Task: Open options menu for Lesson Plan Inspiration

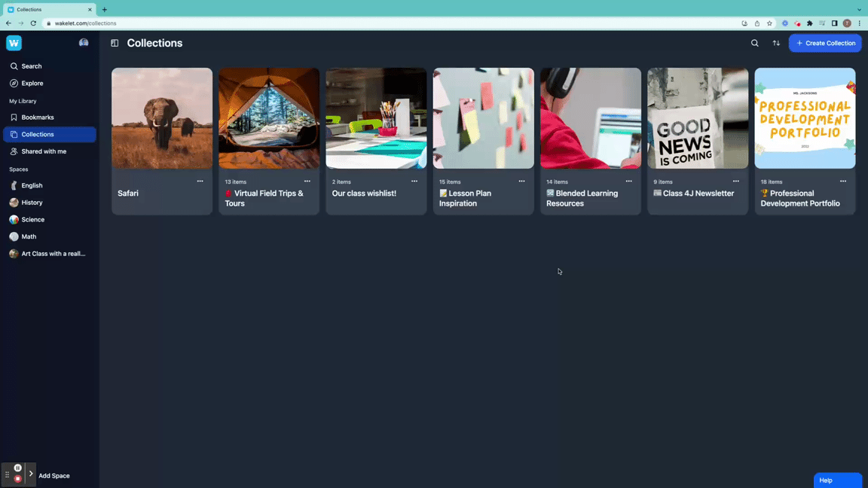Action: click(x=521, y=181)
